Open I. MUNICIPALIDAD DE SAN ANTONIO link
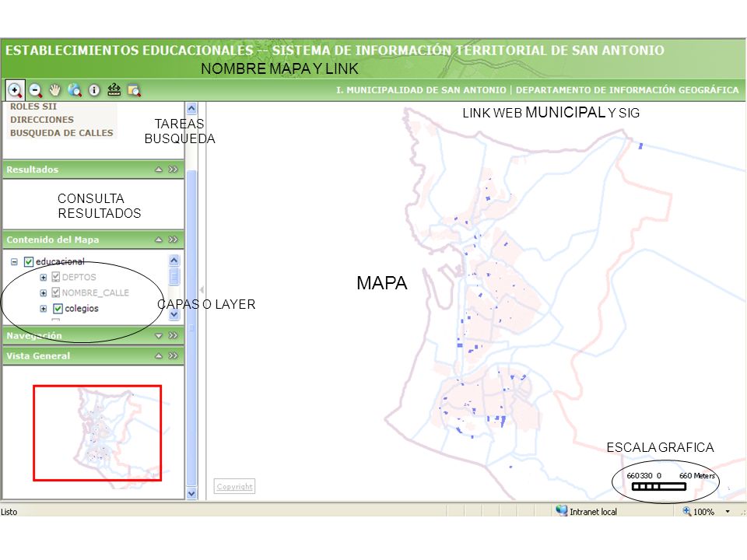 pos(421,90)
